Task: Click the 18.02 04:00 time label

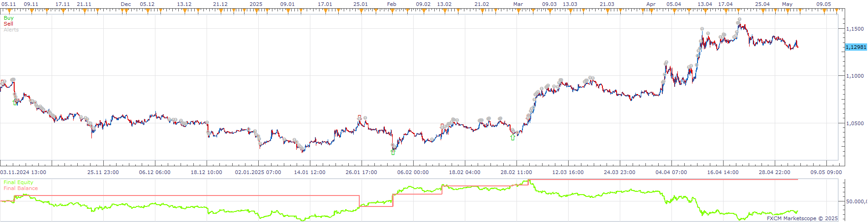Action: tap(465, 172)
